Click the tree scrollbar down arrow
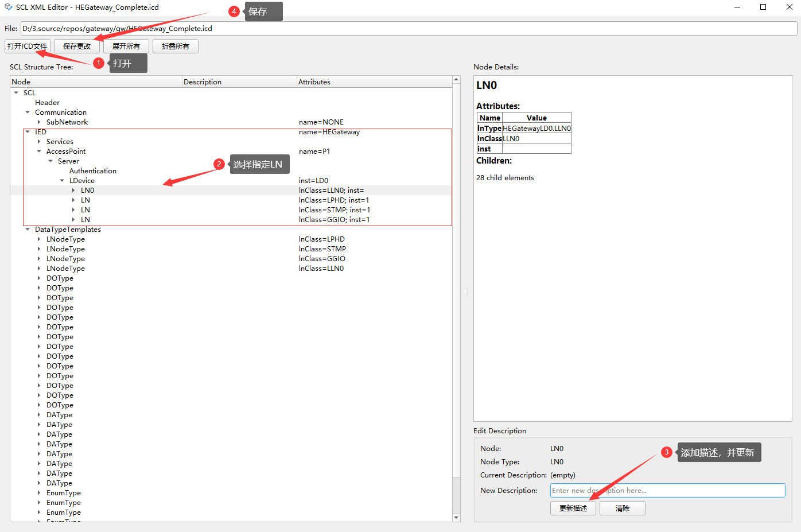 pyautogui.click(x=456, y=518)
